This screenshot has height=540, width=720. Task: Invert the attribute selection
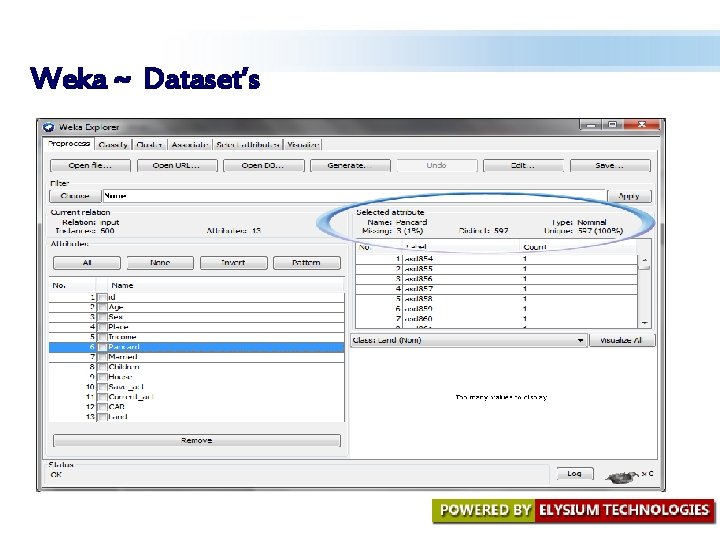(x=233, y=263)
